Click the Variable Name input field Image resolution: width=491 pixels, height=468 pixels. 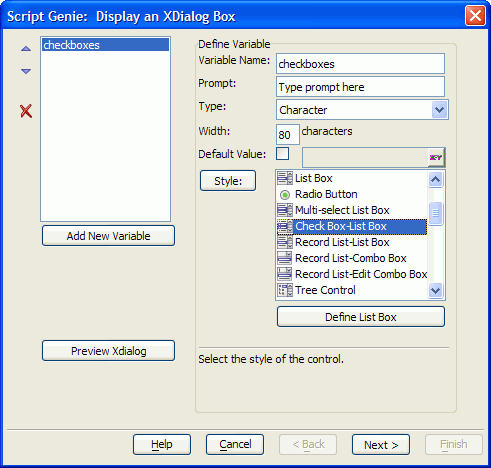point(360,64)
